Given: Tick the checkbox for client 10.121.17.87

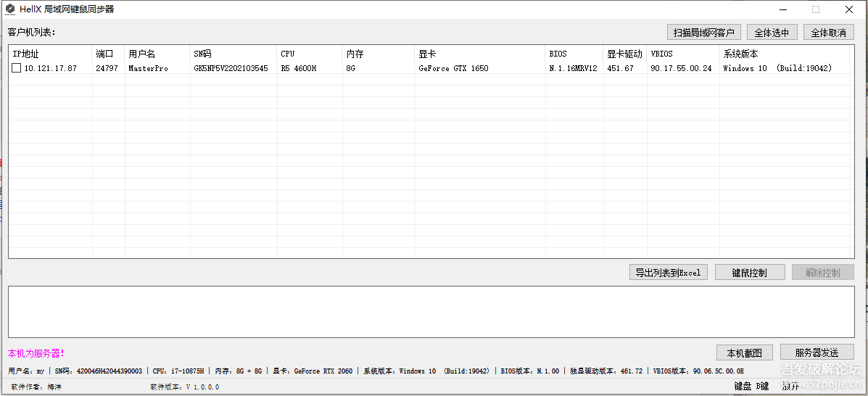Looking at the screenshot, I should pyautogui.click(x=17, y=68).
